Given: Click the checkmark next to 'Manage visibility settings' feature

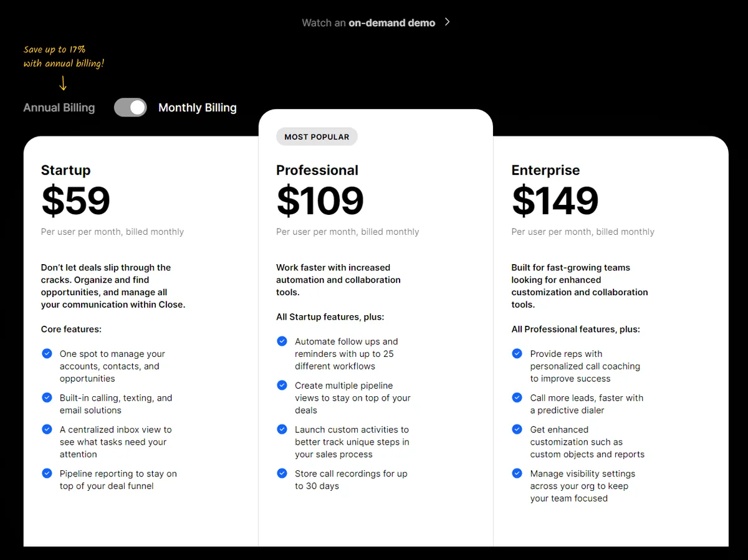Looking at the screenshot, I should tap(517, 473).
